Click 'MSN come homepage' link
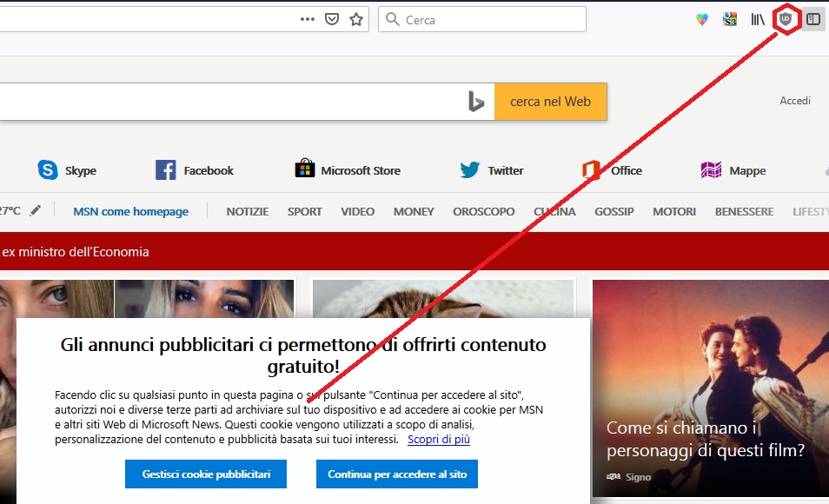The width and height of the screenshot is (829, 504). tap(130, 211)
